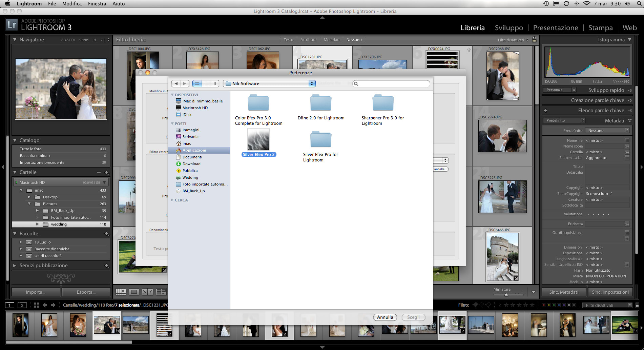Toggle the blue color label filter
This screenshot has height=350, width=644.
tap(559, 305)
